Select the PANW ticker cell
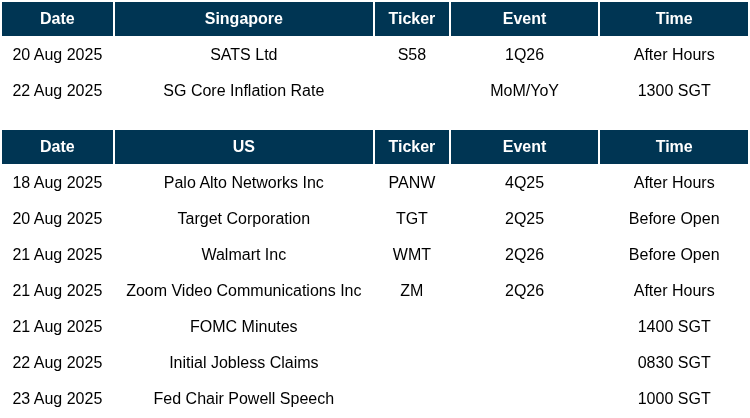Screen dimensions: 750x418 coord(411,183)
